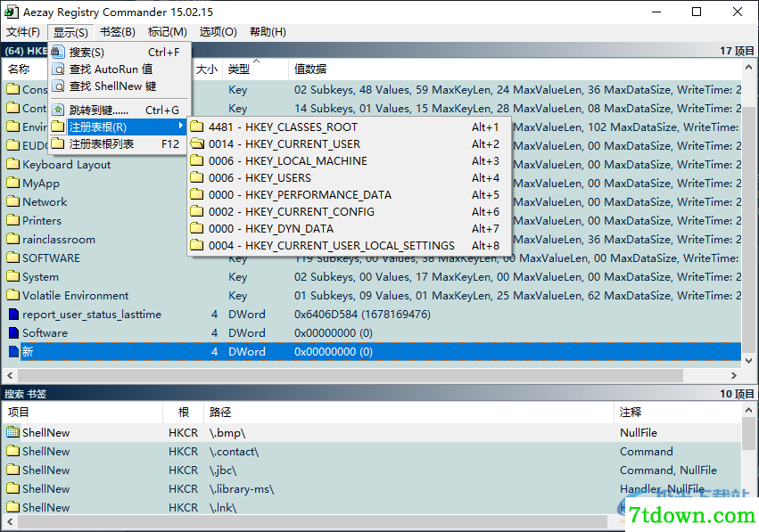Expand the 注册表根(R) submenu arrow
This screenshot has width=759, height=532.
point(180,127)
